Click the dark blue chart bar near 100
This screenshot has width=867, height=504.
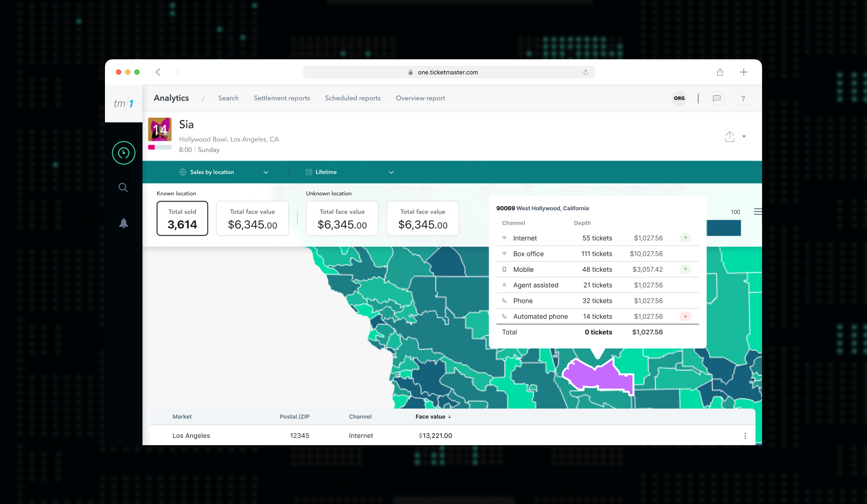[724, 228]
